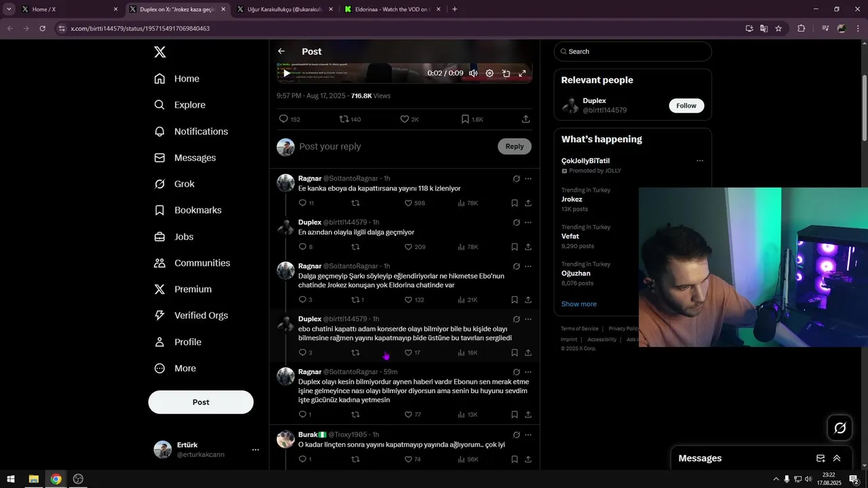Expand the video to fullscreen

[522, 73]
